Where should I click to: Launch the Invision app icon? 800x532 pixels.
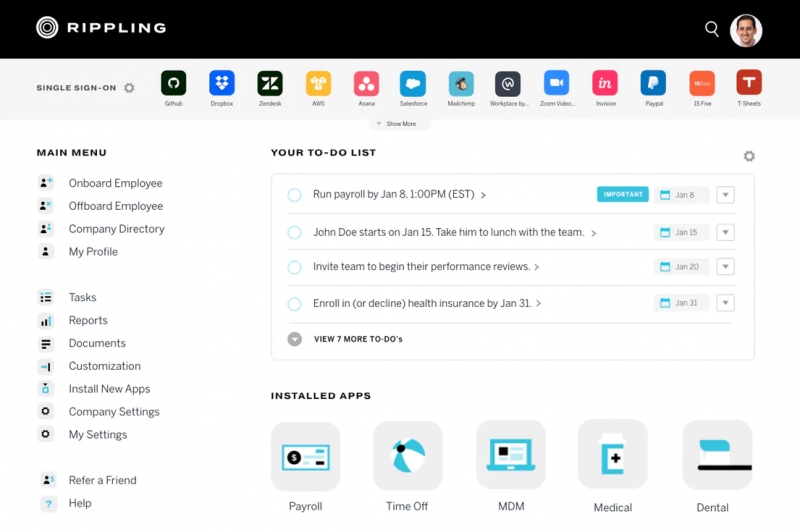(605, 83)
